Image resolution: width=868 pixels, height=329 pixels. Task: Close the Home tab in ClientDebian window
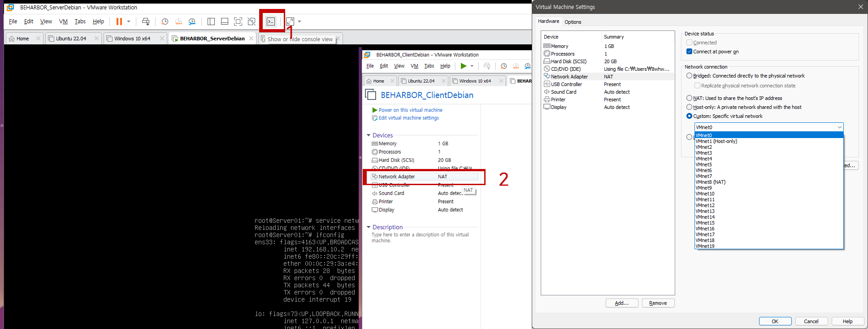(x=392, y=81)
